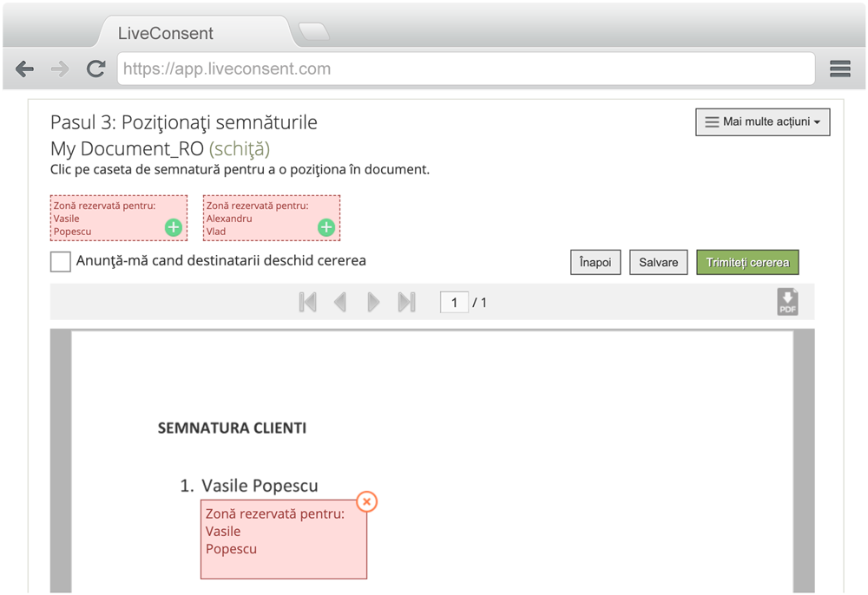Click the green plus on Vasile Popescu signature box

(x=174, y=228)
